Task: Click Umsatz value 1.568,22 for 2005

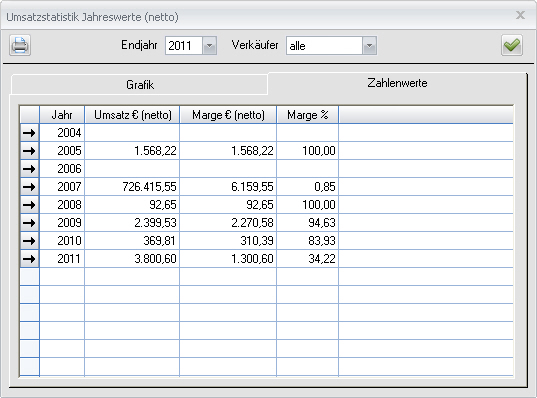Action: (132, 151)
